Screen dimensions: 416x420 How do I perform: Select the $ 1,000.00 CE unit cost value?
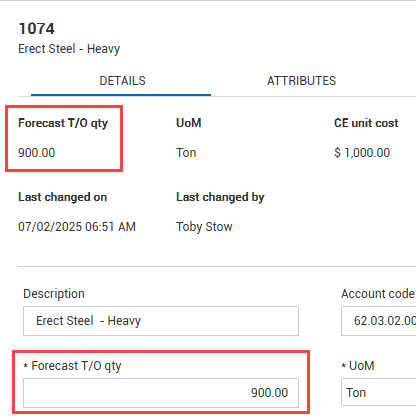click(x=362, y=153)
